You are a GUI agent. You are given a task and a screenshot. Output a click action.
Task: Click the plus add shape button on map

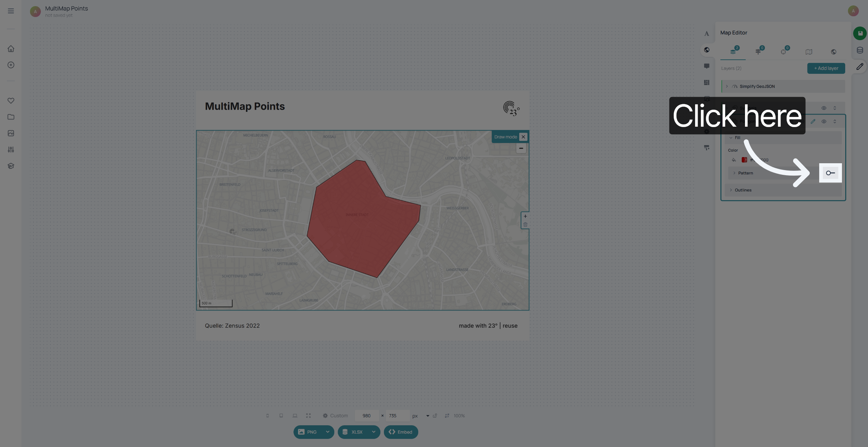pos(525,216)
